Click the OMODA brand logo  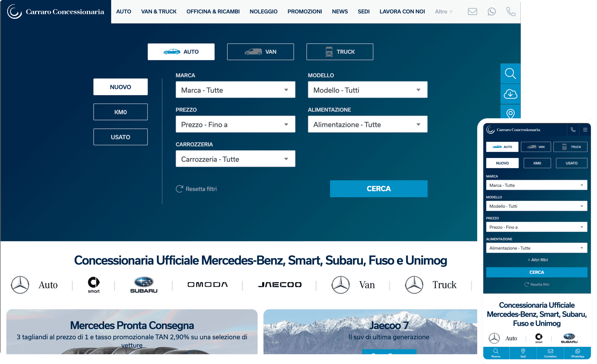click(208, 284)
